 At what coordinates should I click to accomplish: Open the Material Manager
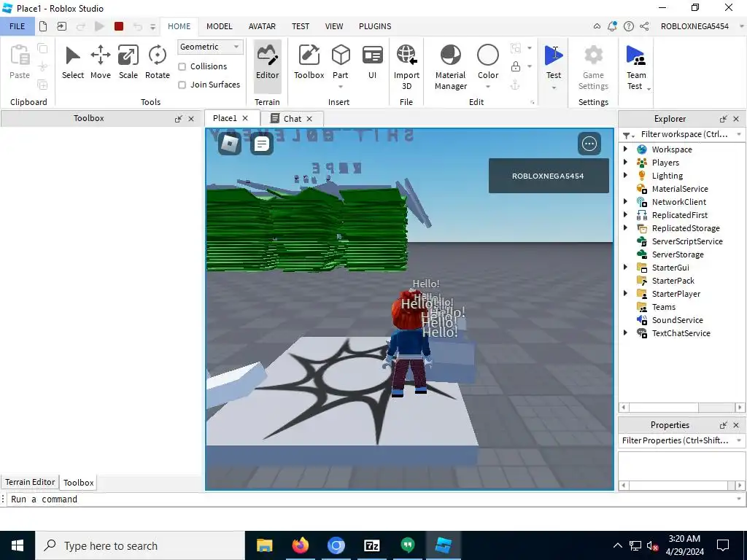[451, 66]
